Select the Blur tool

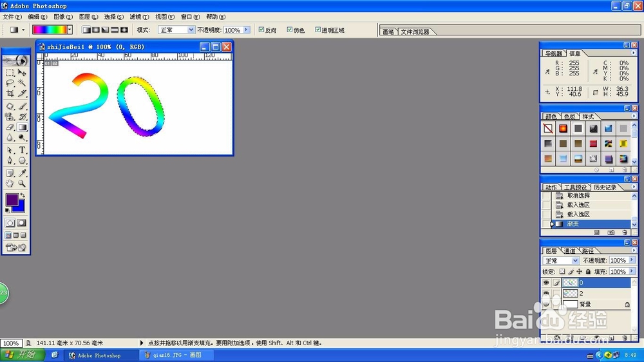pos(10,138)
